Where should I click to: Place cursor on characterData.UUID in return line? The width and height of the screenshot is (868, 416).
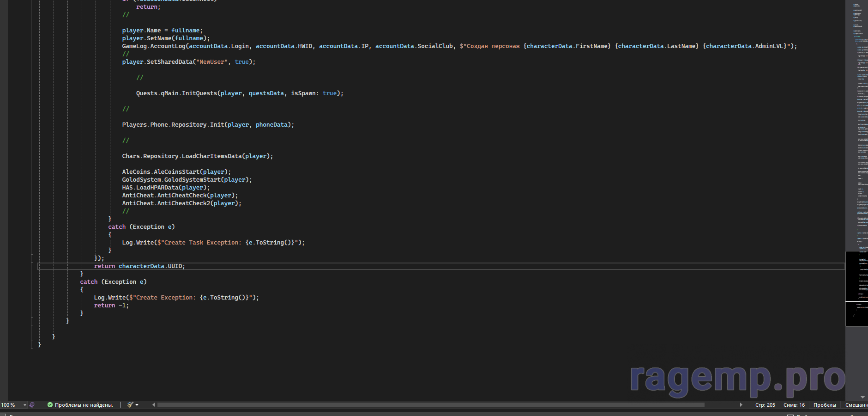point(151,266)
